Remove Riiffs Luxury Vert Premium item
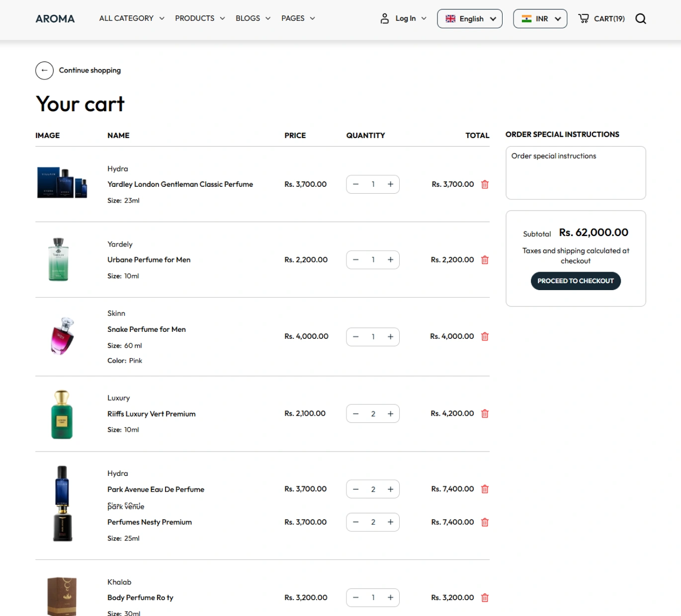Screen dimensions: 681x616 (x=485, y=413)
